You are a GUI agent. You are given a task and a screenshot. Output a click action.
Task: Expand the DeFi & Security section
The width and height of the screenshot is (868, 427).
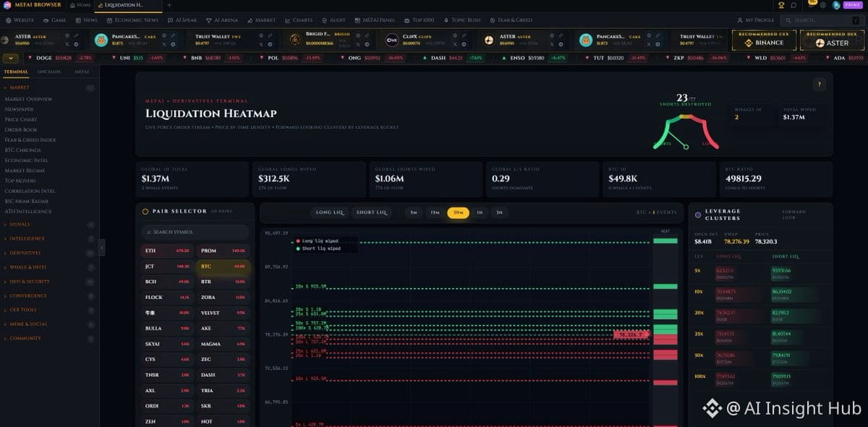[x=49, y=282]
